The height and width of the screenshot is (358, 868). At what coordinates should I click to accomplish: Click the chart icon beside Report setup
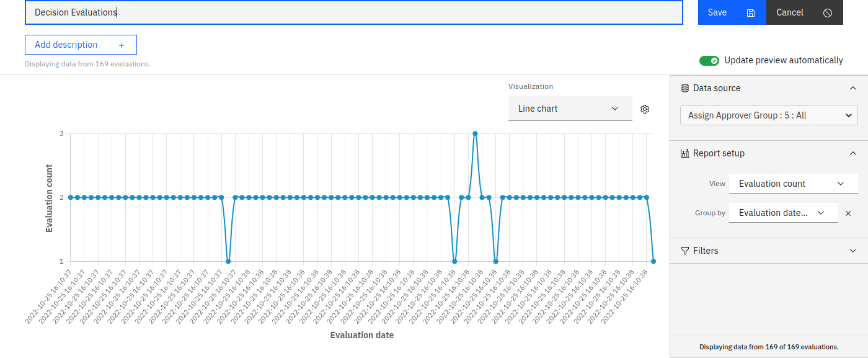[684, 153]
